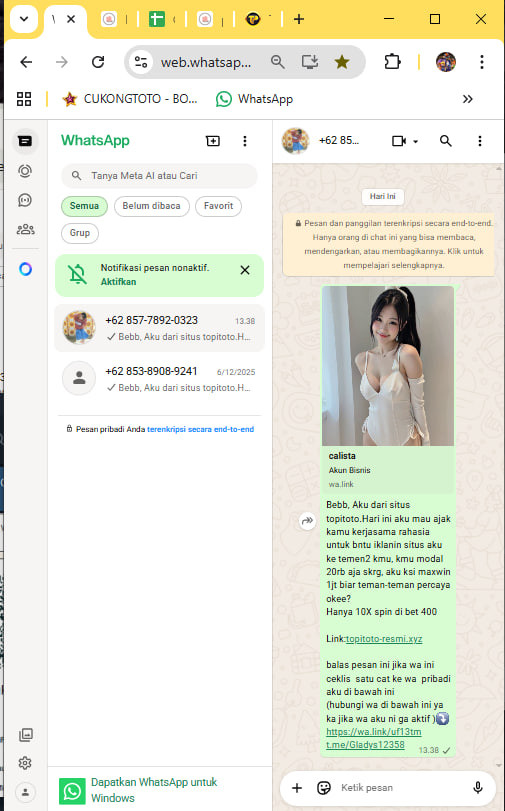Open your profile icon in sidebar

tap(25, 792)
